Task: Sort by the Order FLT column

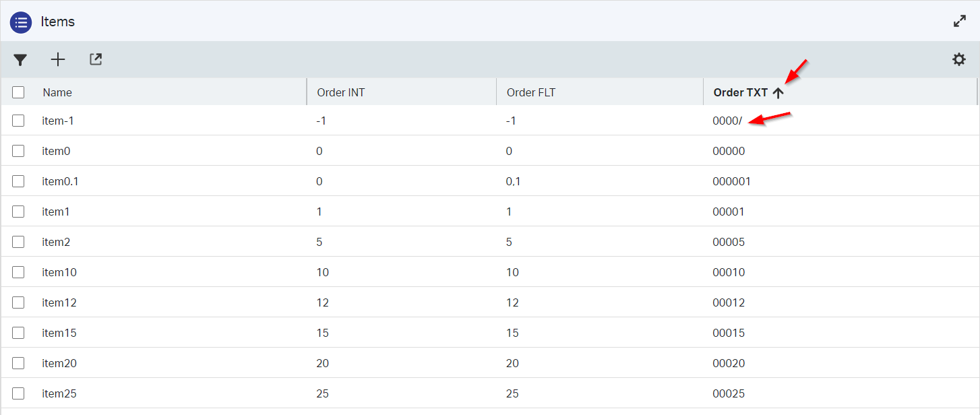Action: [531, 93]
